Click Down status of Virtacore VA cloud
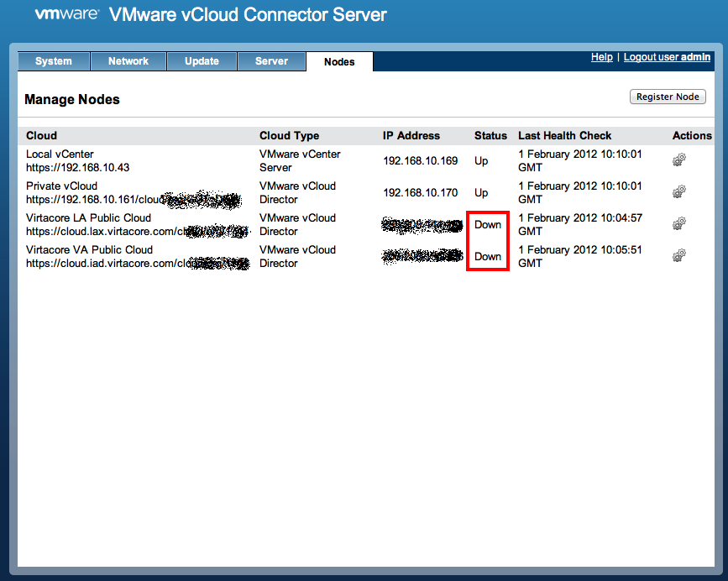 pyautogui.click(x=488, y=257)
